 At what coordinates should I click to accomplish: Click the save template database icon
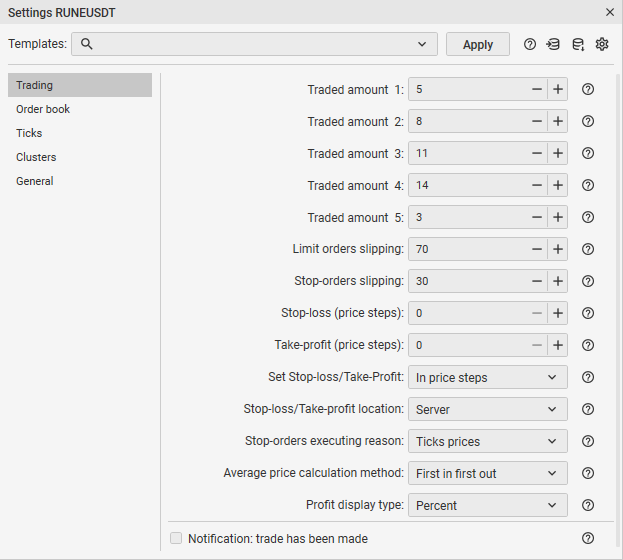[x=578, y=44]
